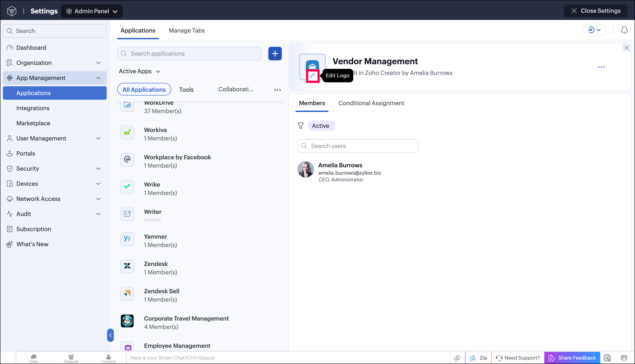Open the Zendesk application icon

coord(127,266)
